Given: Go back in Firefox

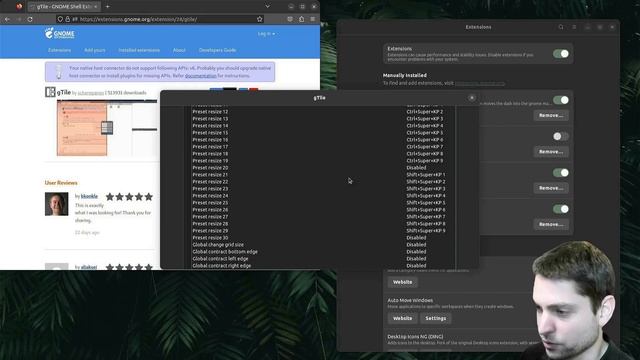Looking at the screenshot, I should point(7,19).
